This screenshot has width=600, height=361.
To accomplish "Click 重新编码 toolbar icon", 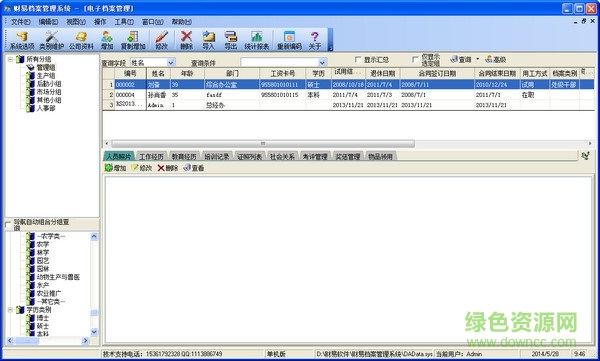I will pos(289,40).
